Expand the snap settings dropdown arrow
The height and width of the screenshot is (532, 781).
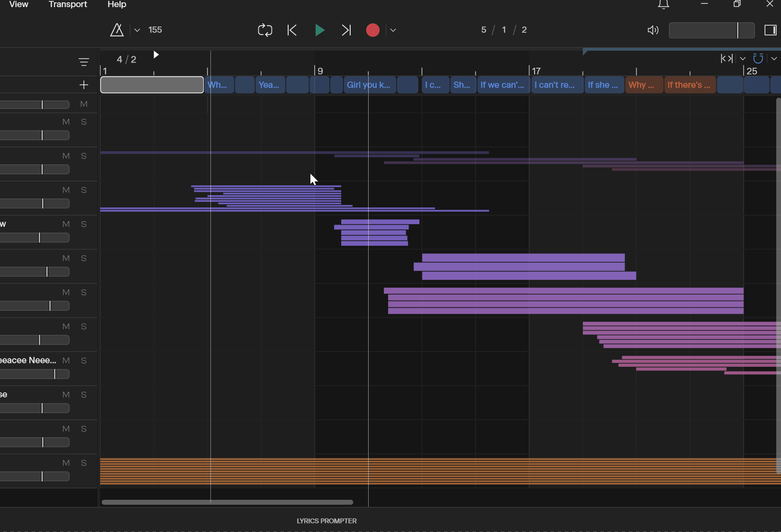774,58
